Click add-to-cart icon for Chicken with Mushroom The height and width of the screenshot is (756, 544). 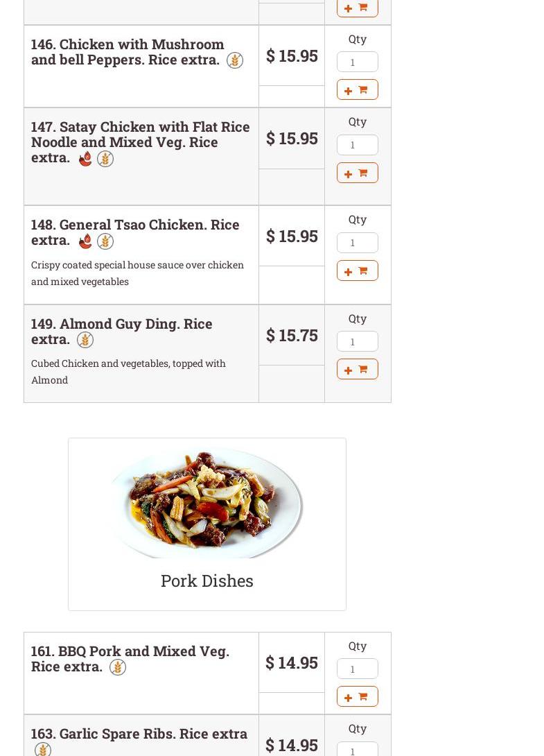click(357, 90)
